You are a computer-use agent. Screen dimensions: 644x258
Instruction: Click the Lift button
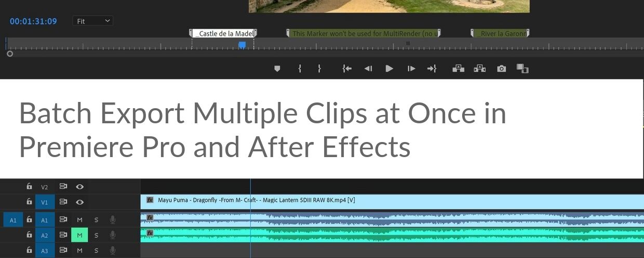pyautogui.click(x=458, y=69)
